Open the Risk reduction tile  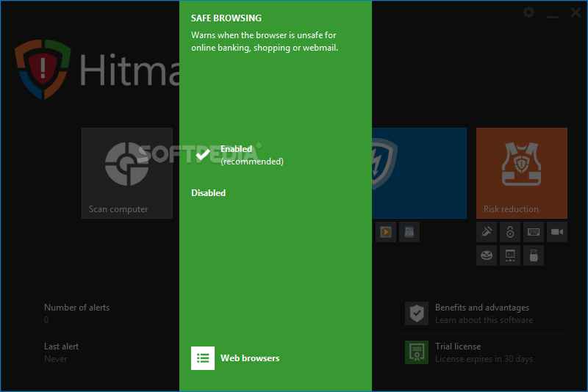tap(521, 173)
